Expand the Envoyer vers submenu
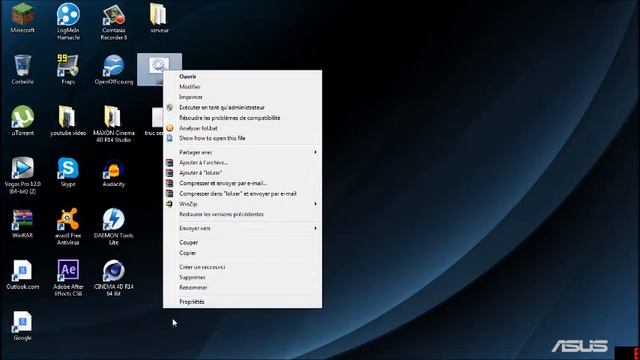 (242, 228)
